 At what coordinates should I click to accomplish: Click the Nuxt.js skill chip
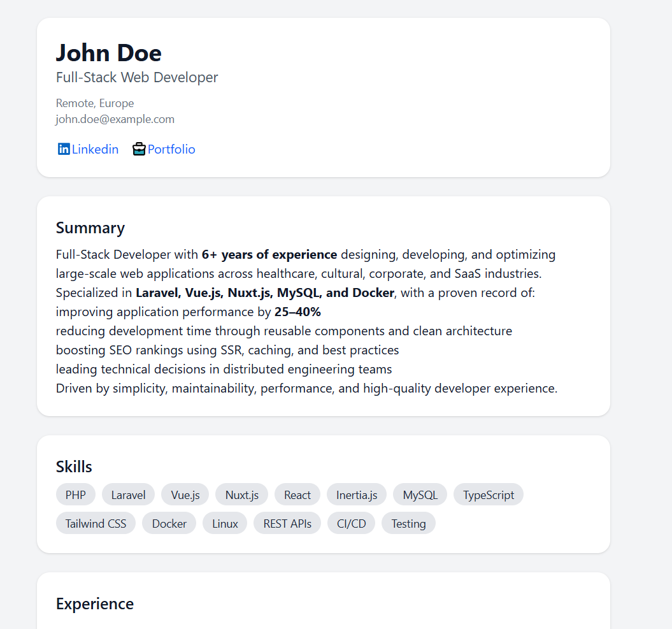(x=241, y=495)
